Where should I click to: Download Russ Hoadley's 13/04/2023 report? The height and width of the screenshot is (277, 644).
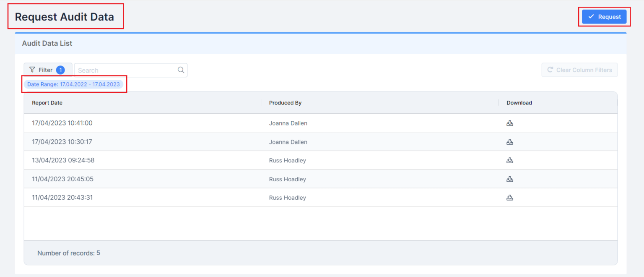[509, 160]
